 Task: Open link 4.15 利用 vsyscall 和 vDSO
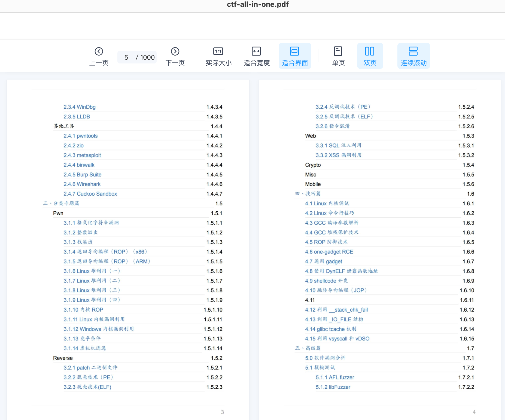click(337, 339)
